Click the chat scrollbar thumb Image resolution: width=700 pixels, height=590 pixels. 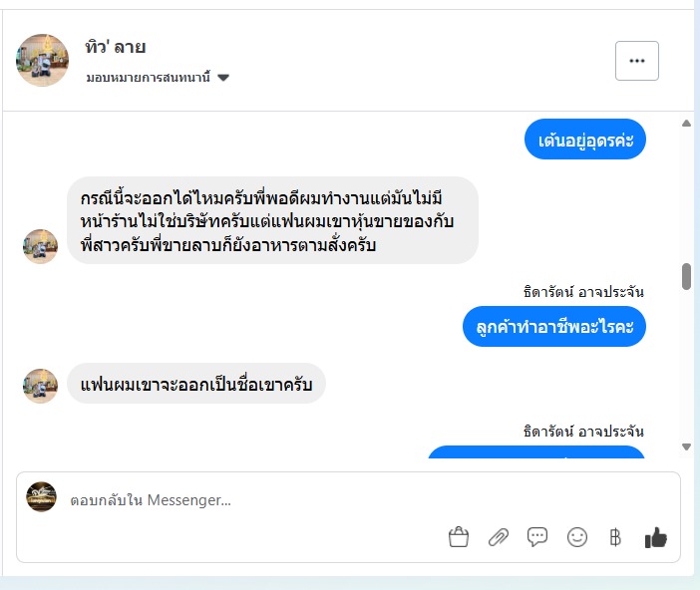tap(686, 276)
